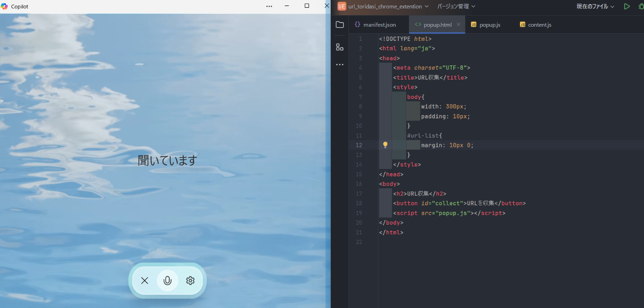Click empty line 22 in the editor
The image size is (644, 308).
click(511, 242)
